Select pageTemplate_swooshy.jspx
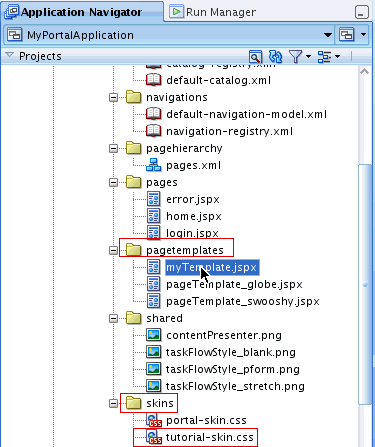 243,301
